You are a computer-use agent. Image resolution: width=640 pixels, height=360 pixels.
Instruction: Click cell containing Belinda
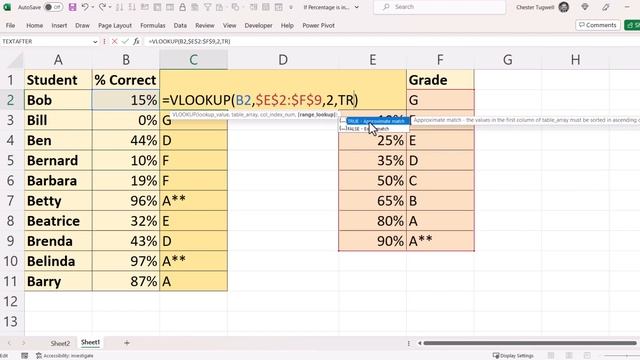58,261
